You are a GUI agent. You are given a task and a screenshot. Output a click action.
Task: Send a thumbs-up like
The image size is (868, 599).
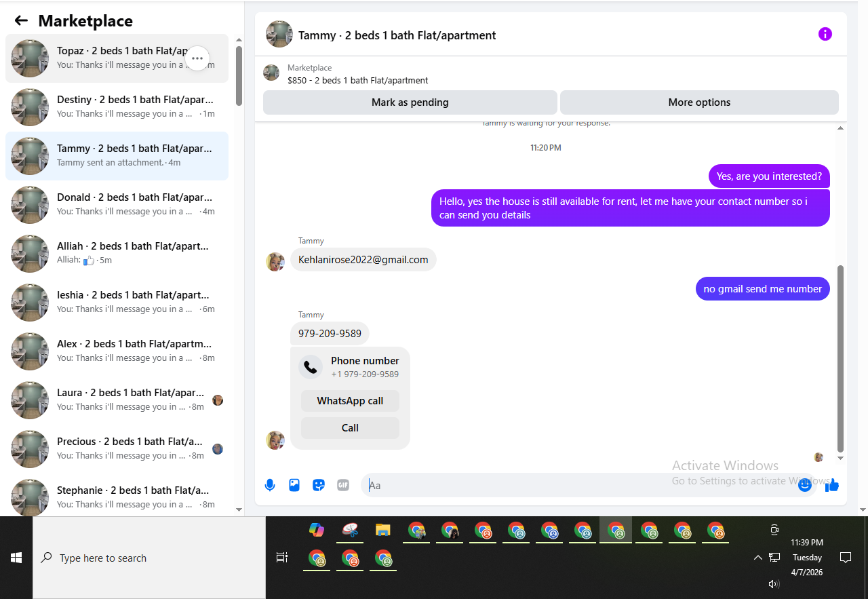click(832, 485)
